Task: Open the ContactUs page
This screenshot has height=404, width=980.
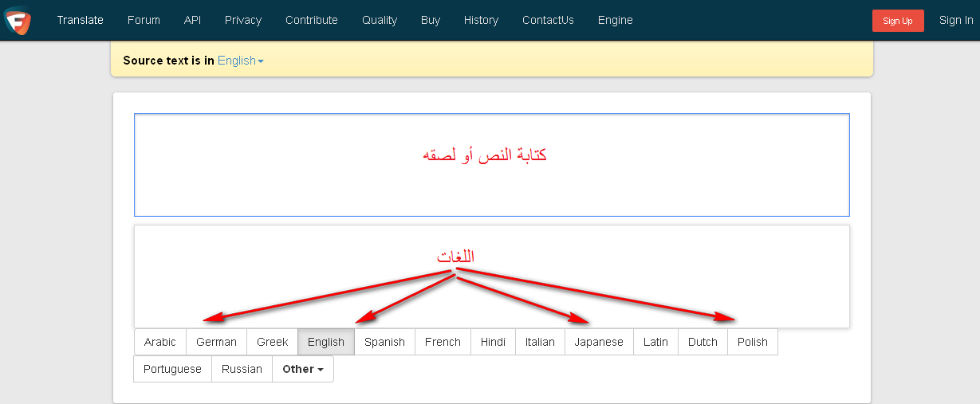Action: [548, 20]
